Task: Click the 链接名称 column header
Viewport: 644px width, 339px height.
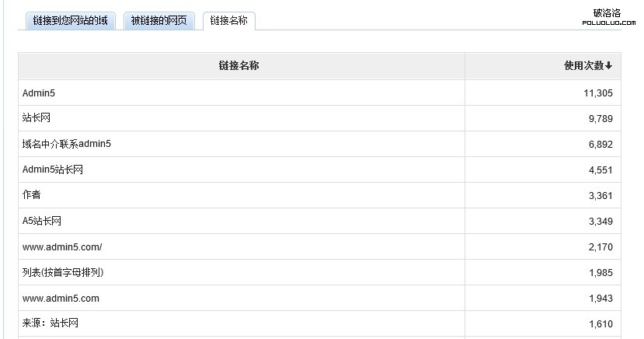Action: click(239, 66)
